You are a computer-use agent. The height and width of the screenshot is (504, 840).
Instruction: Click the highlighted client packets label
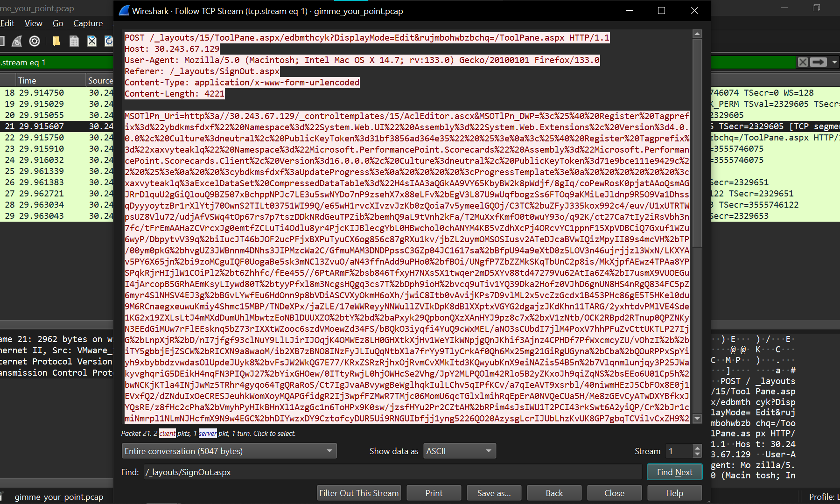pos(168,434)
